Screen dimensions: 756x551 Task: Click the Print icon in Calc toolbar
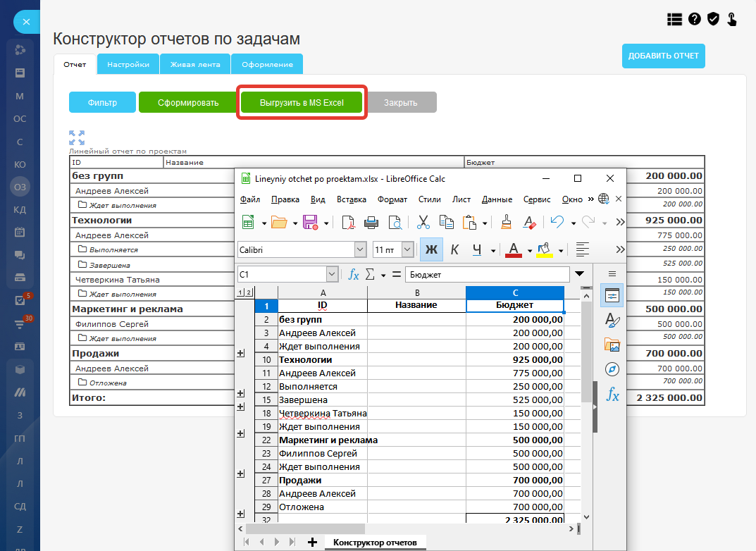tap(372, 223)
